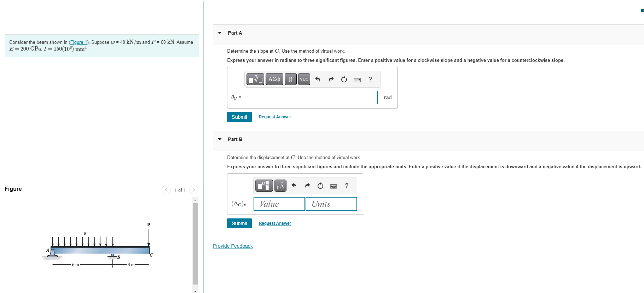Show keyboard shortcuts for Part A
This screenshot has height=293, width=644.
pyautogui.click(x=357, y=80)
